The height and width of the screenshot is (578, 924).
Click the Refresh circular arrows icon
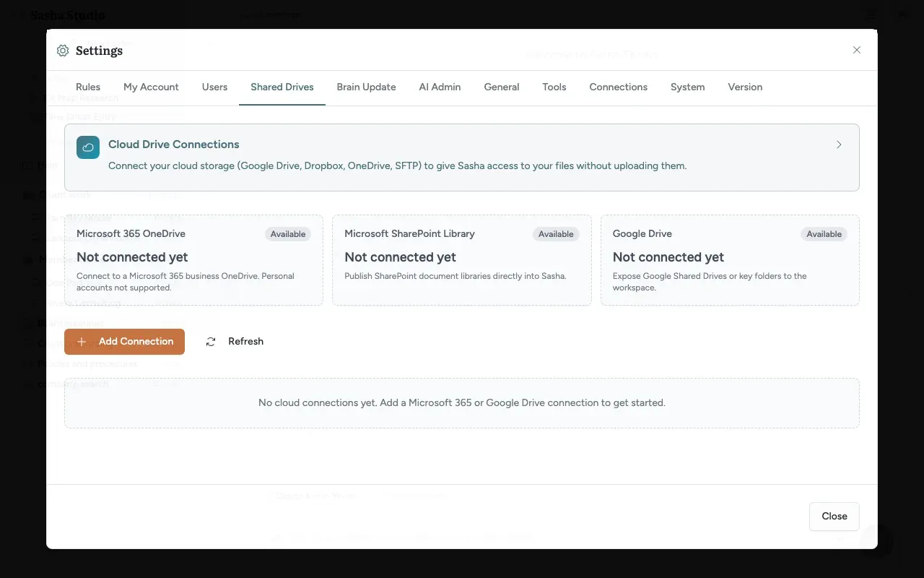(211, 342)
